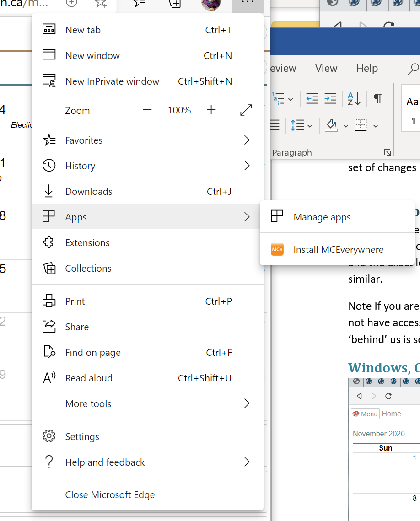Click the Collections icon in menu

49,268
